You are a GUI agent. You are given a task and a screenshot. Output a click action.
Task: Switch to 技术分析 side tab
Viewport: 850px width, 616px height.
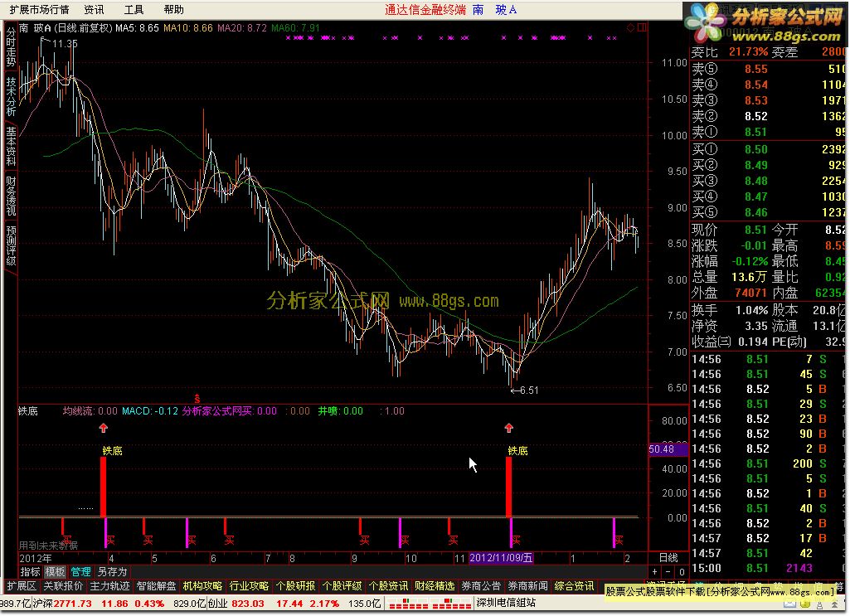tap(11, 96)
